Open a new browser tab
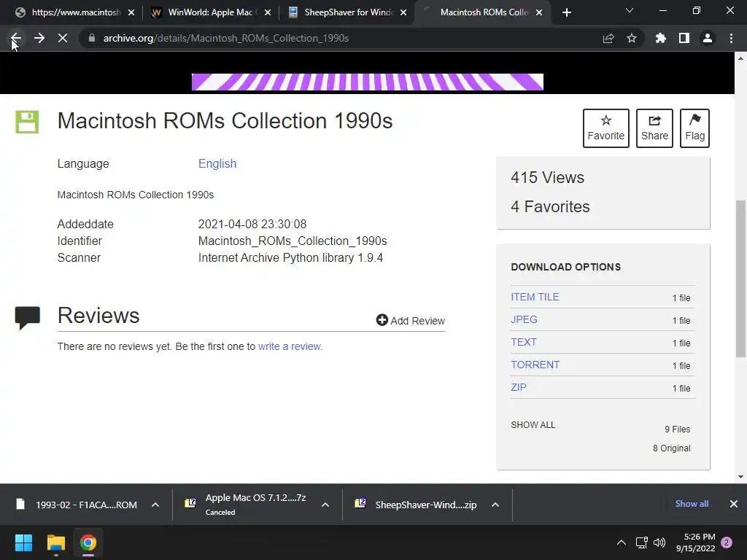Image resolution: width=747 pixels, height=560 pixels. pos(566,12)
